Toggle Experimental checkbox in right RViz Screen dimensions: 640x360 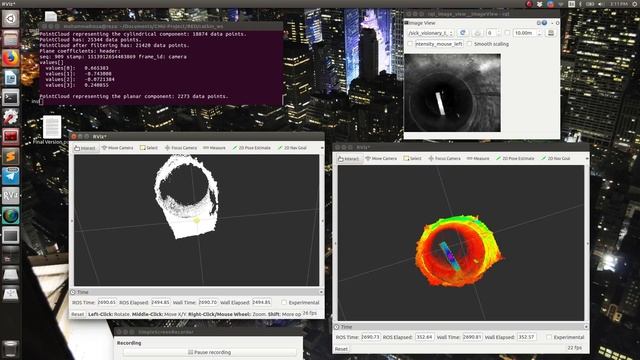(549, 337)
